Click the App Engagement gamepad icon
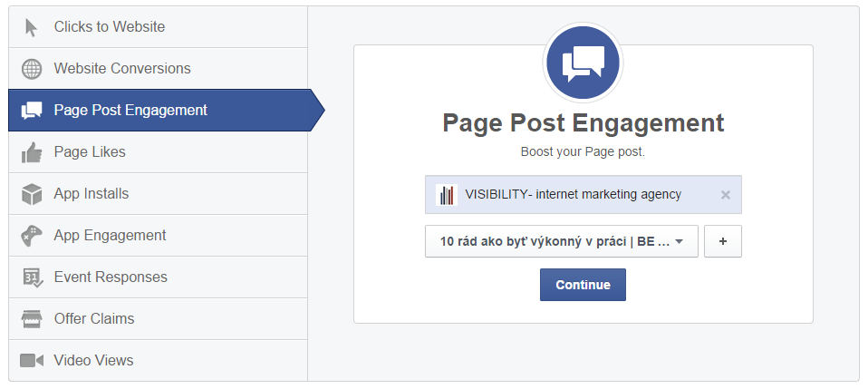 click(32, 236)
